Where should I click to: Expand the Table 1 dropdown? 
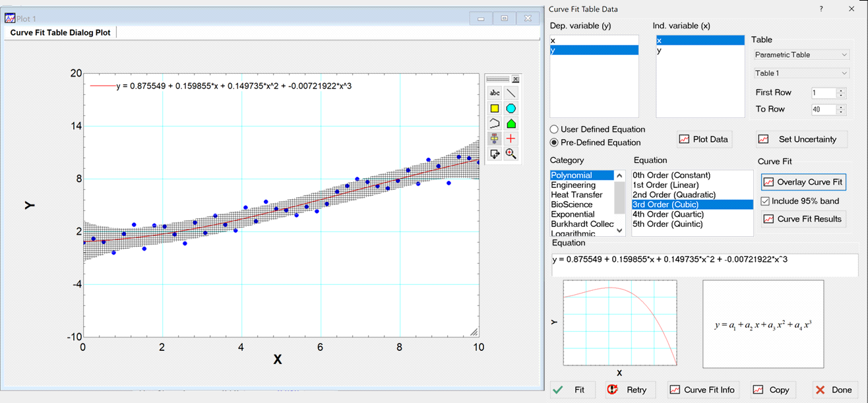coord(801,73)
